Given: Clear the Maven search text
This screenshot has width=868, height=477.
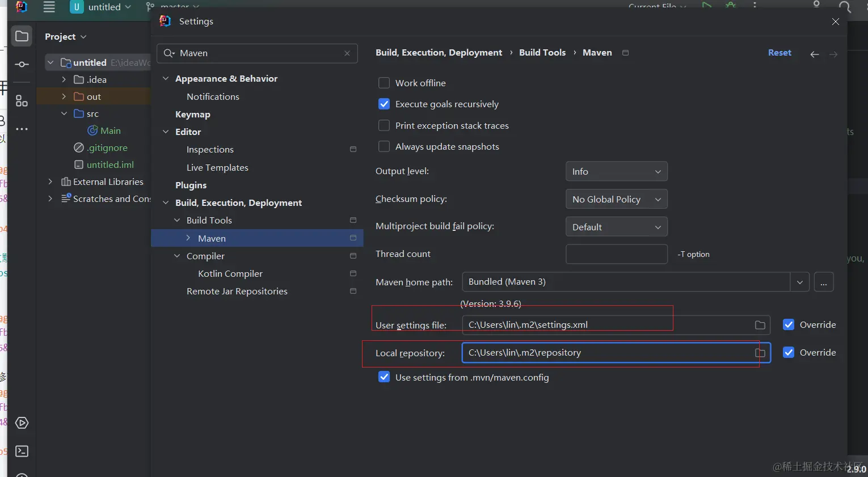Looking at the screenshot, I should [347, 53].
